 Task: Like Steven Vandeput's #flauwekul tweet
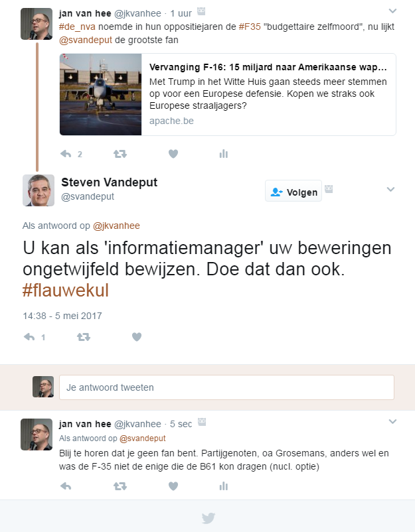pyautogui.click(x=137, y=337)
